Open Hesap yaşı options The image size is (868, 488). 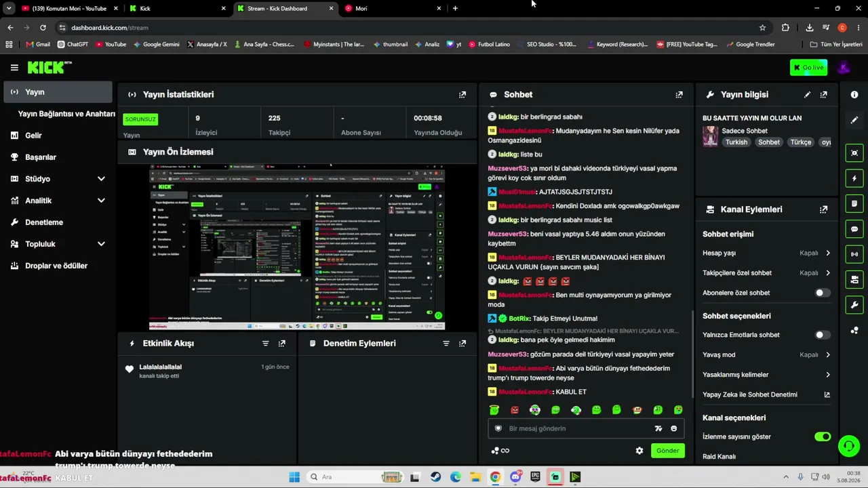[x=766, y=253]
